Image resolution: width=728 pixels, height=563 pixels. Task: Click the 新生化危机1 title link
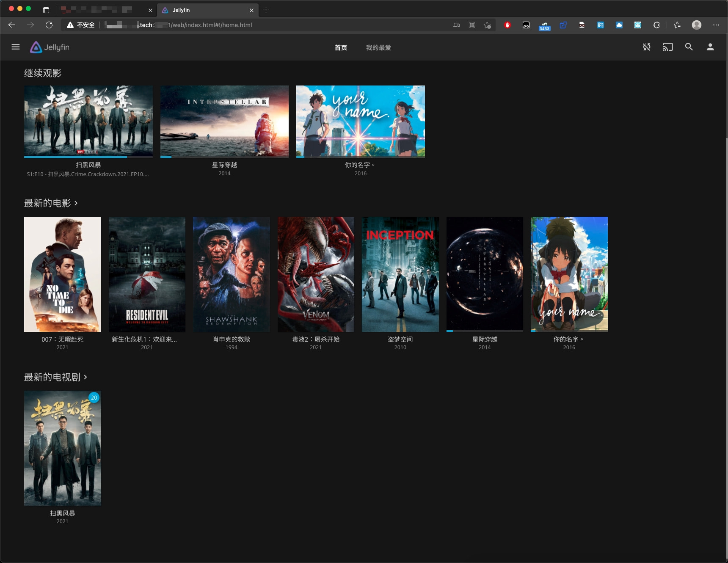coord(144,339)
